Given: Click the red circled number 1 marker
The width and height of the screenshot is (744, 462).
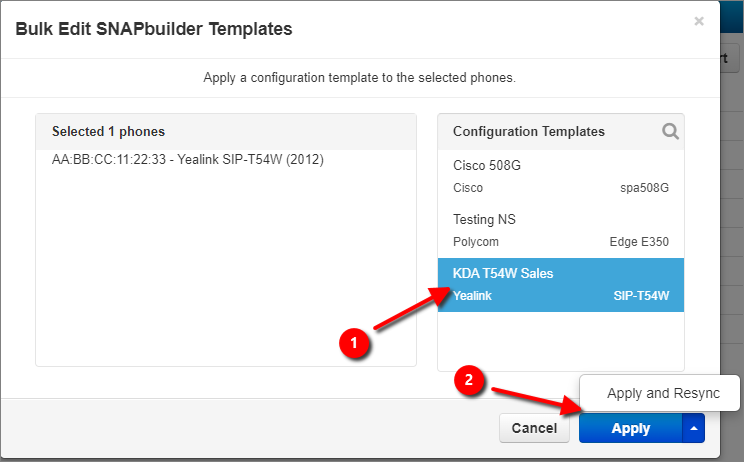Looking at the screenshot, I should [353, 342].
